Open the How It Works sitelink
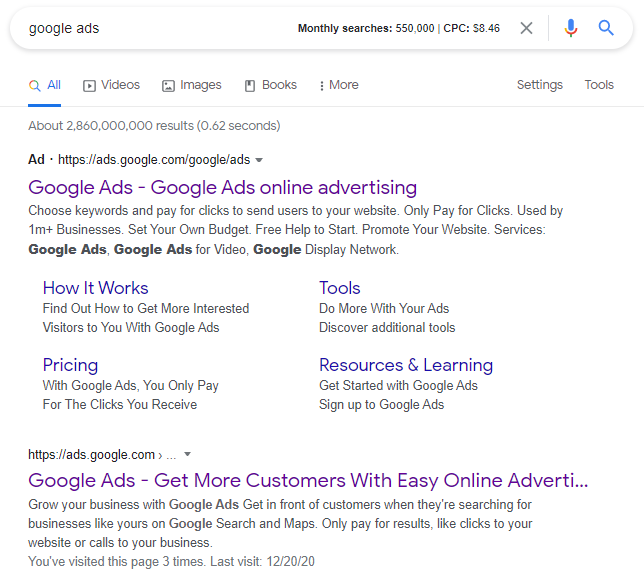644x571 pixels. (95, 288)
